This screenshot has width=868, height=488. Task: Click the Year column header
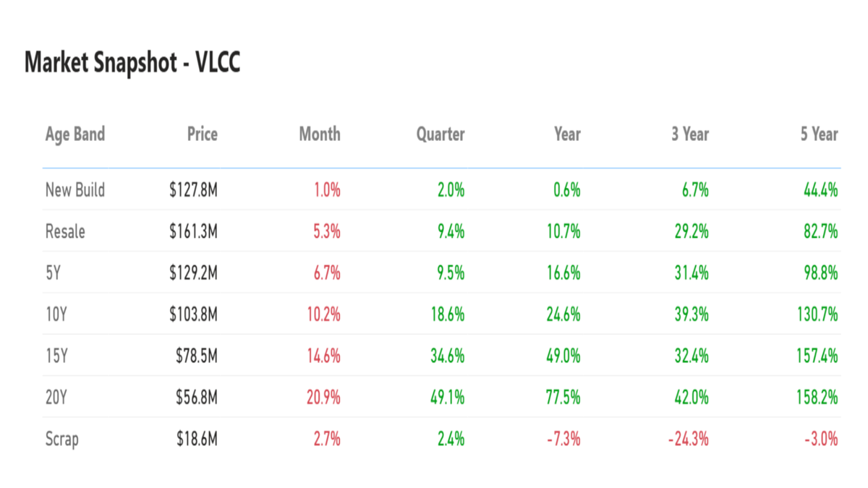[567, 134]
